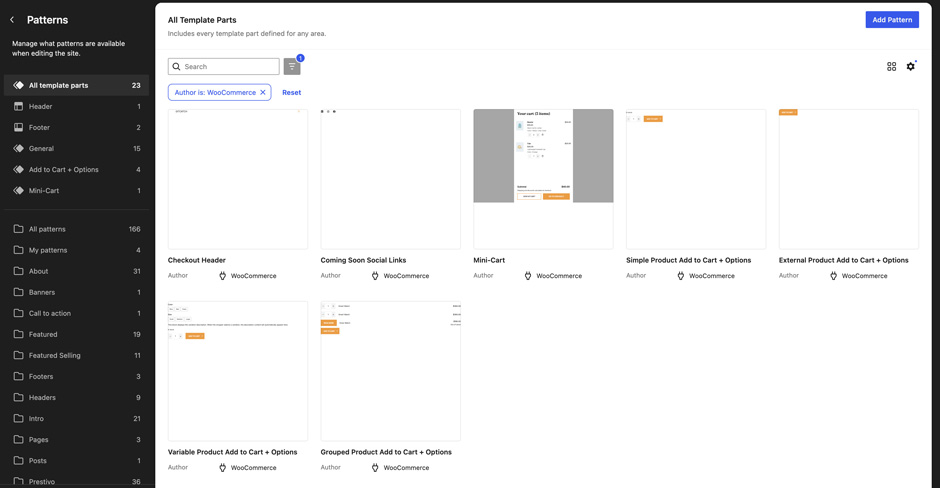The height and width of the screenshot is (488, 940).
Task: Click External Product Add to Cart + Options title
Action: pyautogui.click(x=843, y=260)
